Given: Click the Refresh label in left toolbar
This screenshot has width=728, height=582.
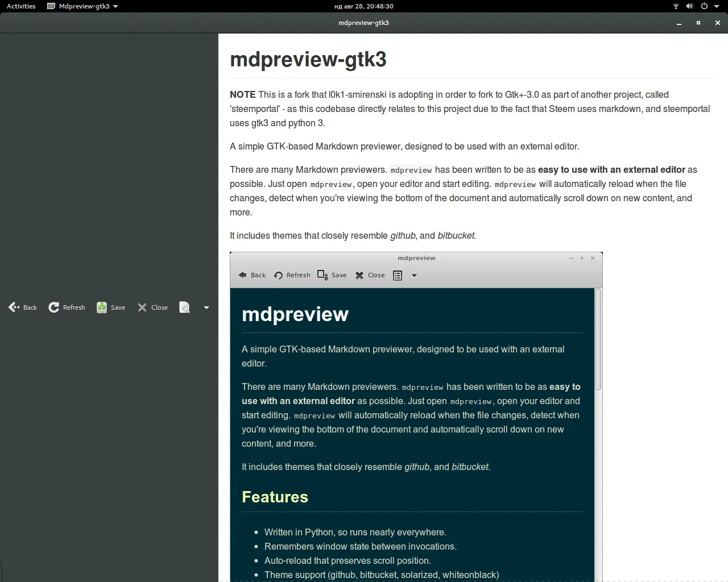Looking at the screenshot, I should pyautogui.click(x=74, y=307).
